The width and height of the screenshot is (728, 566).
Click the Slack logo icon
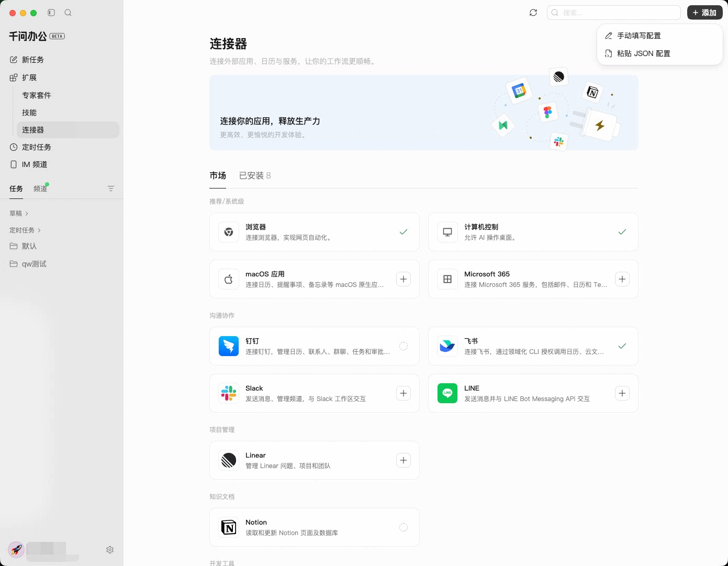tap(229, 393)
